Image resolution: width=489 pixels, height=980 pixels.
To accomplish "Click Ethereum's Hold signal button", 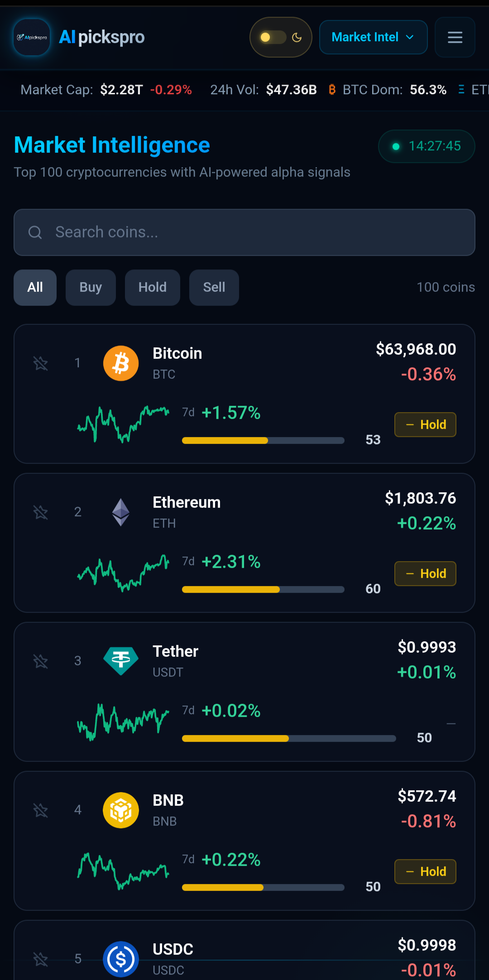I will (425, 574).
